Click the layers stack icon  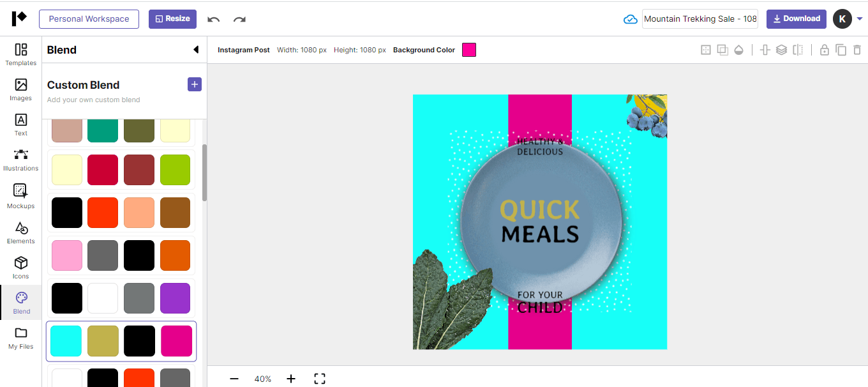tap(781, 50)
